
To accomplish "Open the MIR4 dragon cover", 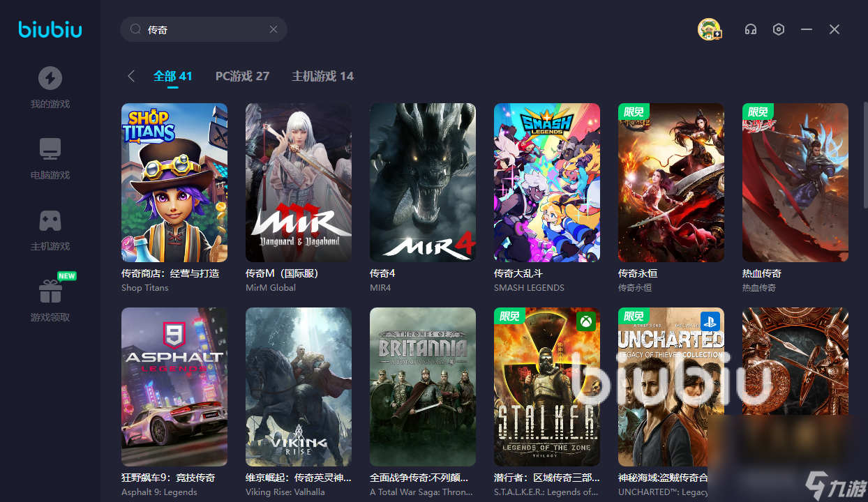I will pyautogui.click(x=423, y=183).
